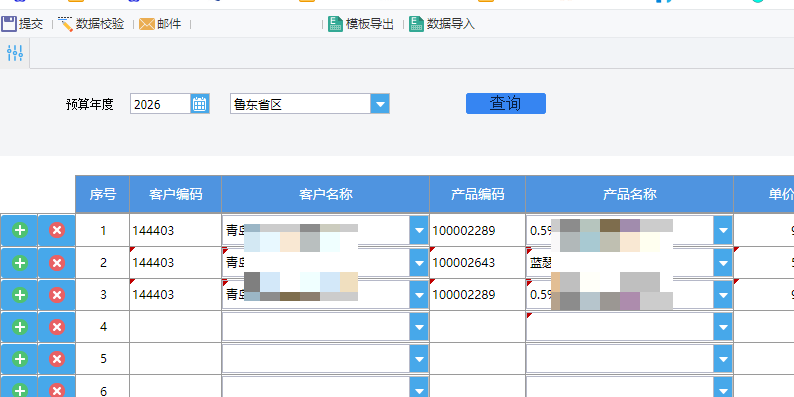Delete row 1
Screen dimensions: 794x397
pyautogui.click(x=57, y=230)
